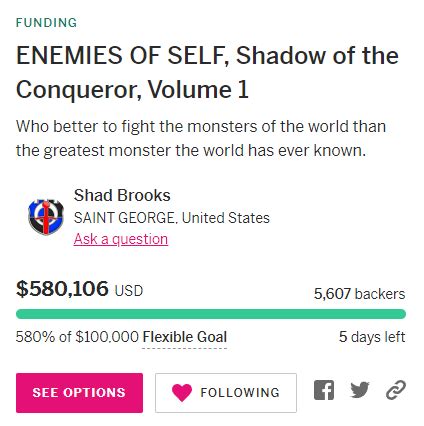Click the pink heart icon
The height and width of the screenshot is (426, 424).
click(182, 392)
